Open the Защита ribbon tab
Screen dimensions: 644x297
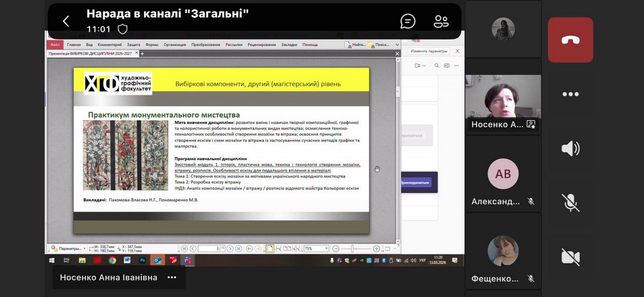click(133, 45)
